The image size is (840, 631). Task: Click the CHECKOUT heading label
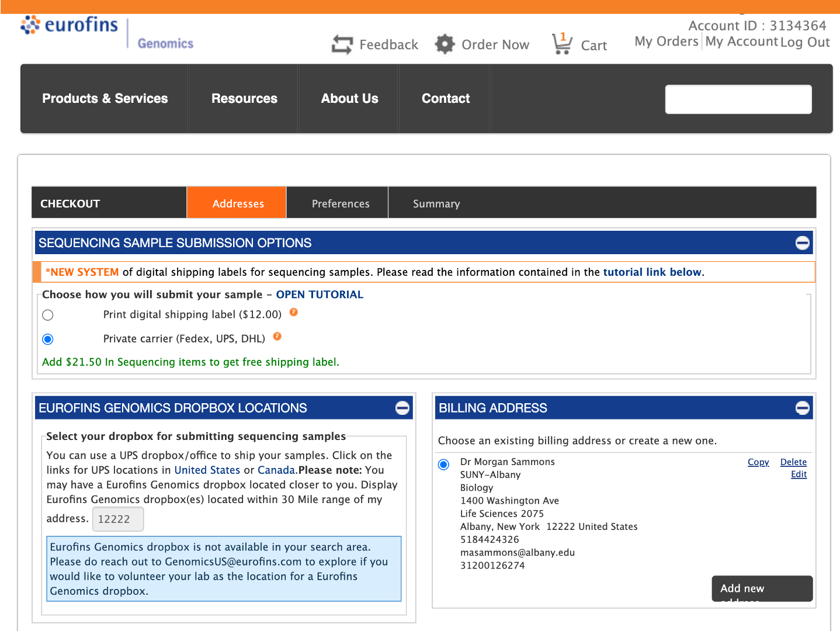70,203
